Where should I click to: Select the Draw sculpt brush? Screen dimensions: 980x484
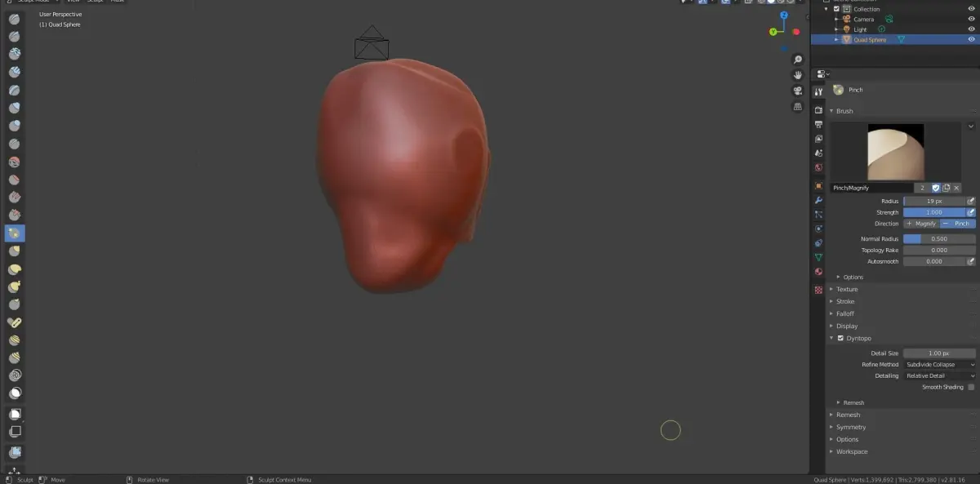click(x=15, y=18)
